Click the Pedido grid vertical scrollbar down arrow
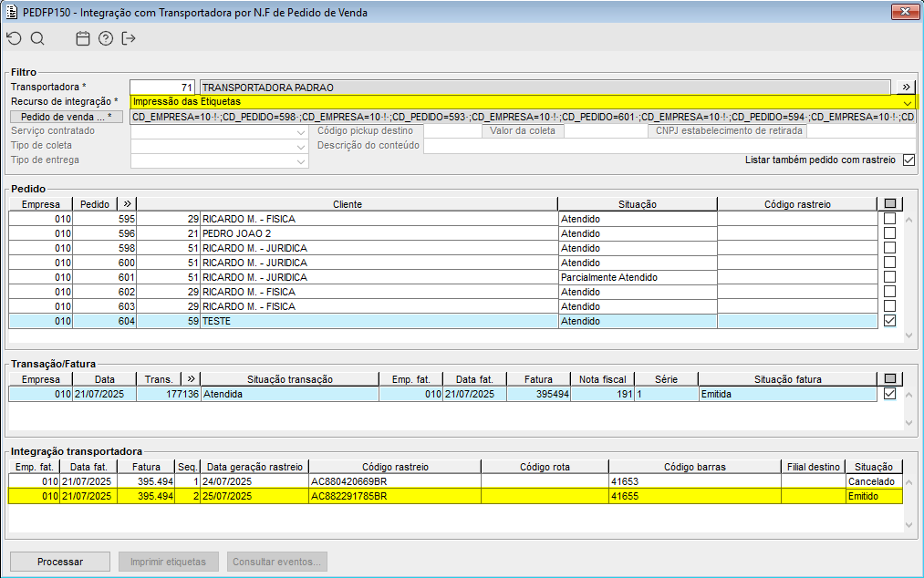The image size is (924, 578). [x=908, y=335]
